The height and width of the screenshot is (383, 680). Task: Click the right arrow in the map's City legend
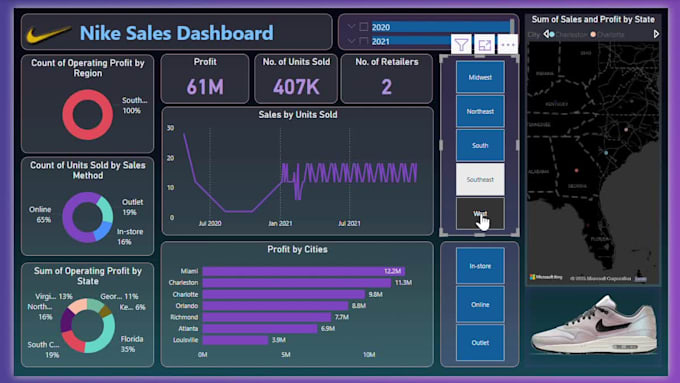pyautogui.click(x=657, y=33)
